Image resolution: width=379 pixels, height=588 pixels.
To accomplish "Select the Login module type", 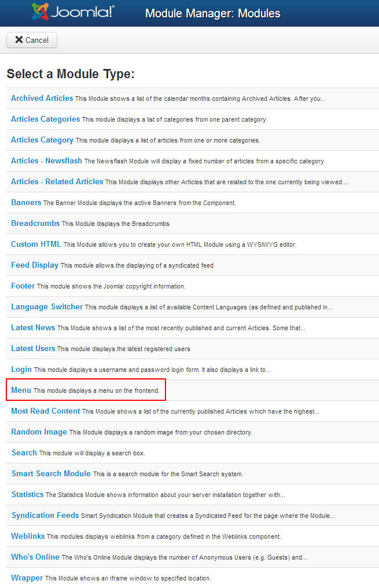I will pyautogui.click(x=21, y=370).
